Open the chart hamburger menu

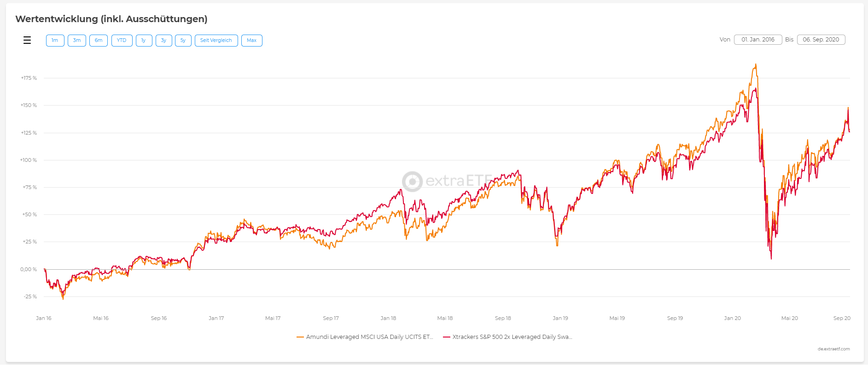coord(27,41)
